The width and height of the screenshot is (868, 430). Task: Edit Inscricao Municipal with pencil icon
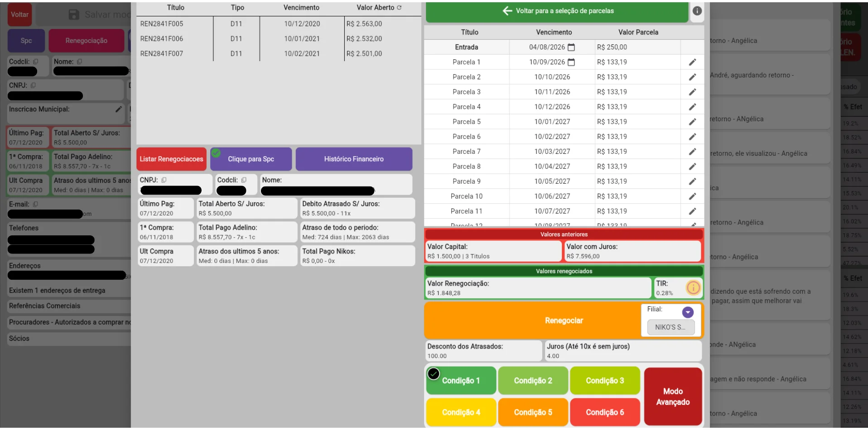[x=119, y=109]
